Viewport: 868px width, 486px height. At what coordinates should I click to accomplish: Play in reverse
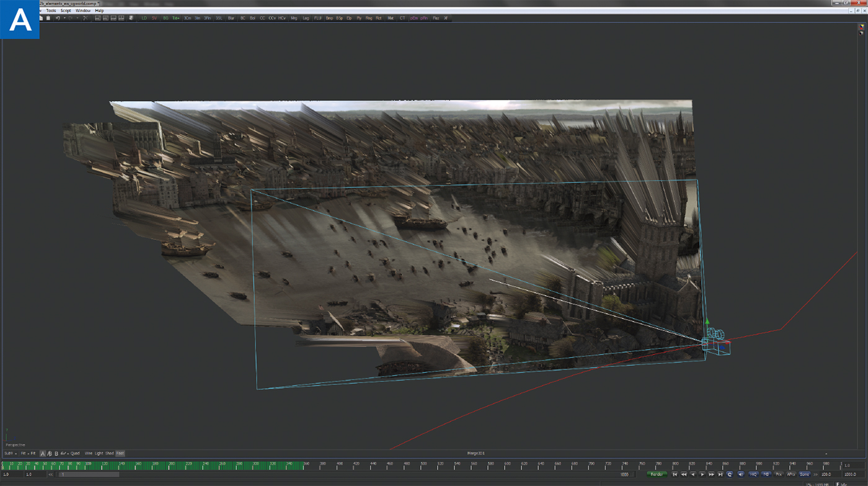(x=693, y=474)
